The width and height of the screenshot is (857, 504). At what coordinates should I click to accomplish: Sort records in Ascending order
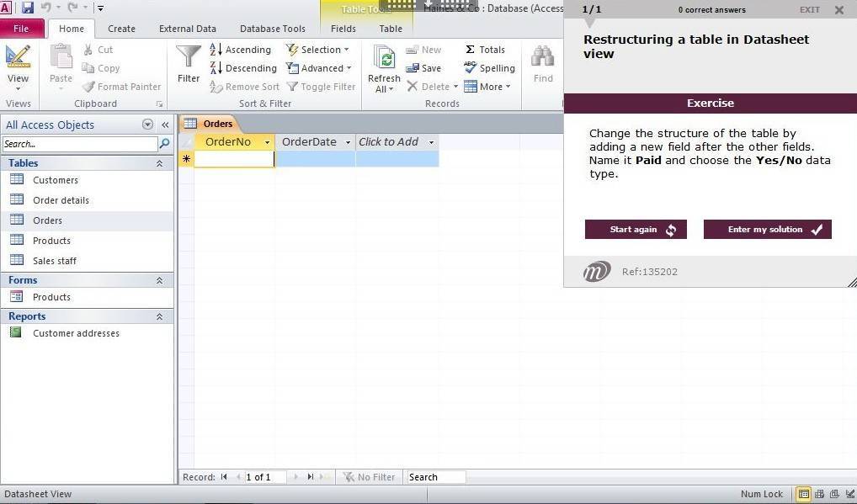(x=240, y=50)
